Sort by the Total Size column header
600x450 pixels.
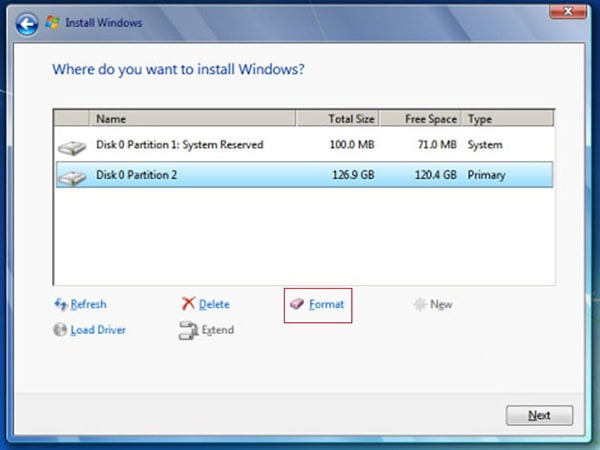338,119
